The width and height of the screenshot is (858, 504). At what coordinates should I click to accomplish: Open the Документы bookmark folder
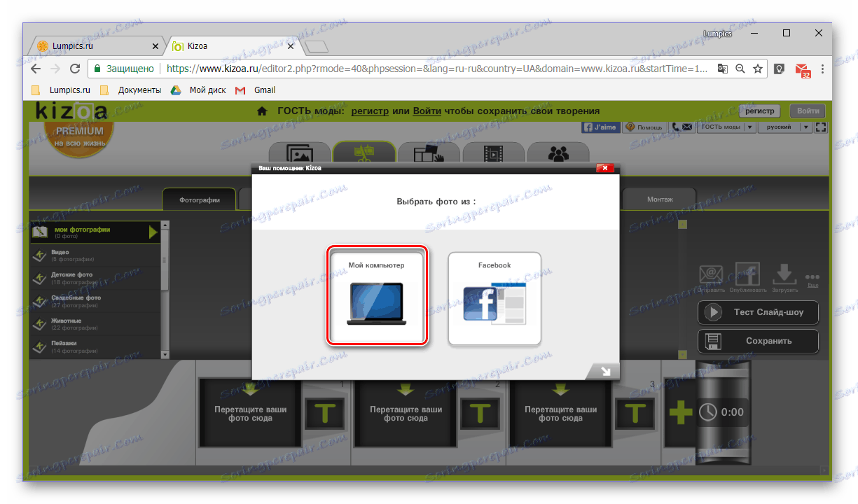(131, 90)
